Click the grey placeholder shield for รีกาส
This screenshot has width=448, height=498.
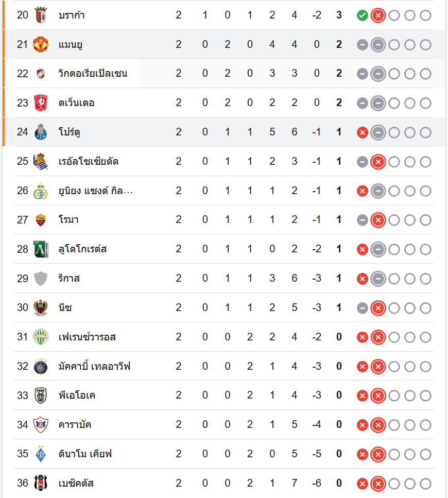pos(40,279)
